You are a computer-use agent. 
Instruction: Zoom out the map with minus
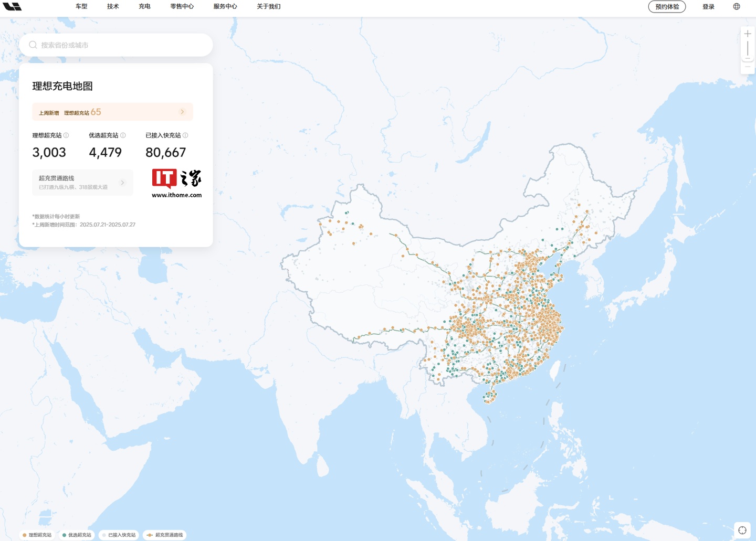(x=748, y=67)
